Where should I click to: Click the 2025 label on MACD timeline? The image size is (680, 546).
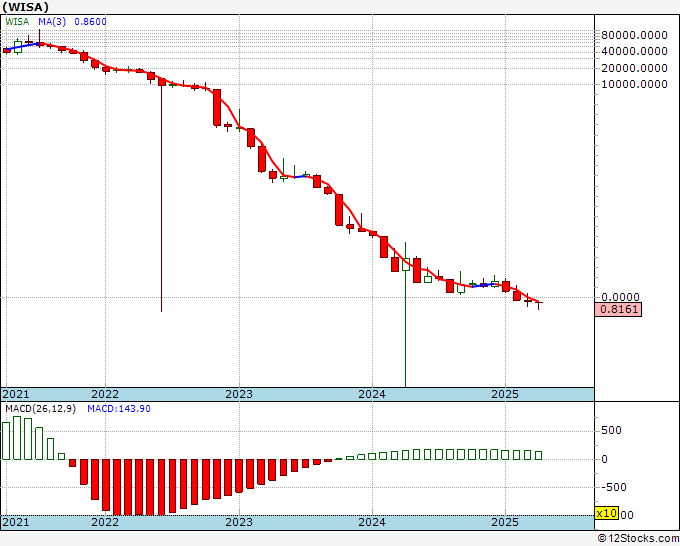pyautogui.click(x=505, y=522)
